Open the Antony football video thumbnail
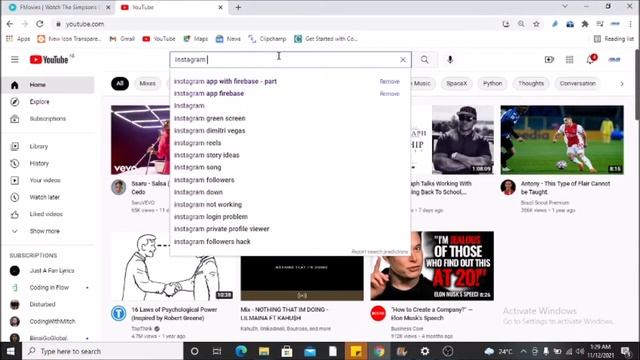 [562, 140]
